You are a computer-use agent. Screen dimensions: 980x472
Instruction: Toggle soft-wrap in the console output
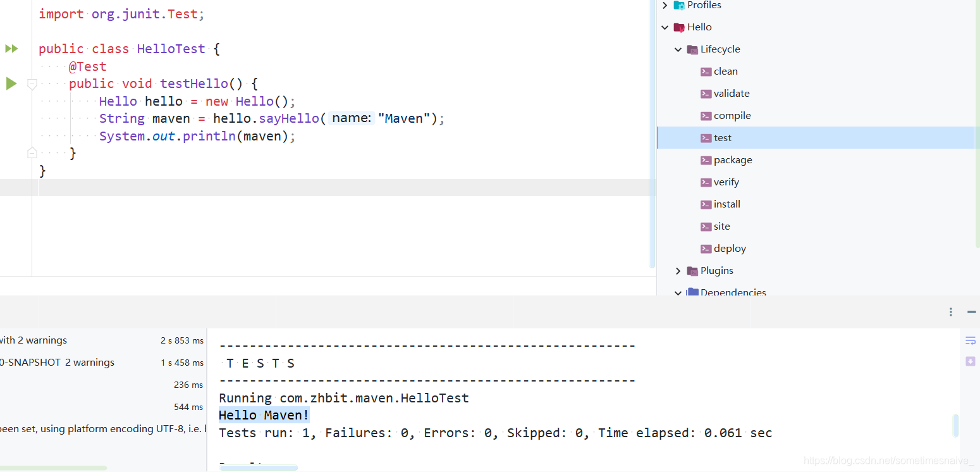pos(971,341)
